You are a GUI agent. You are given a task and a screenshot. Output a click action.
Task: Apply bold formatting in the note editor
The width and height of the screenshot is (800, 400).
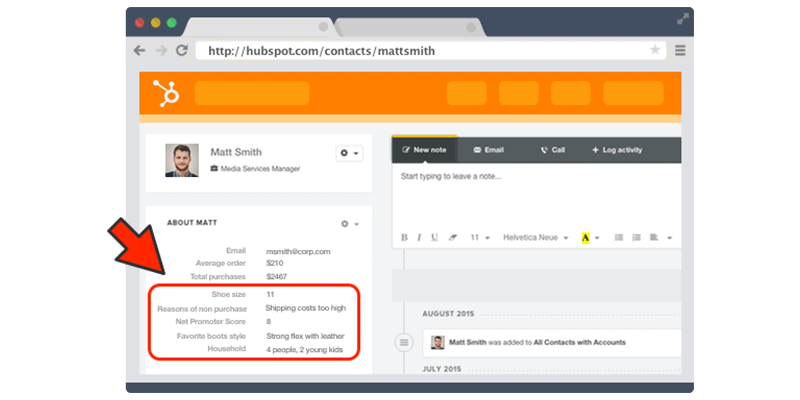pos(404,238)
